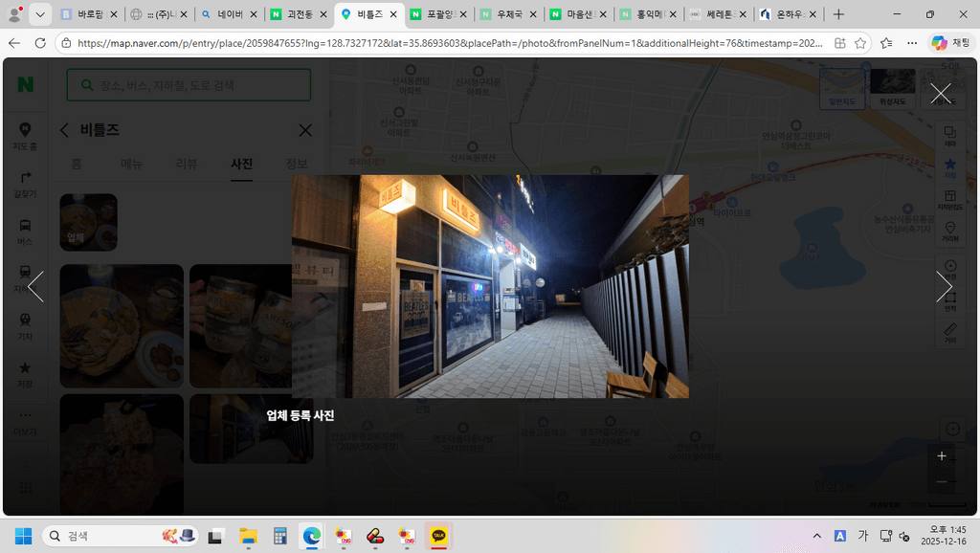Open File Explorer from taskbar
Viewport: 980px width, 553px height.
248,536
